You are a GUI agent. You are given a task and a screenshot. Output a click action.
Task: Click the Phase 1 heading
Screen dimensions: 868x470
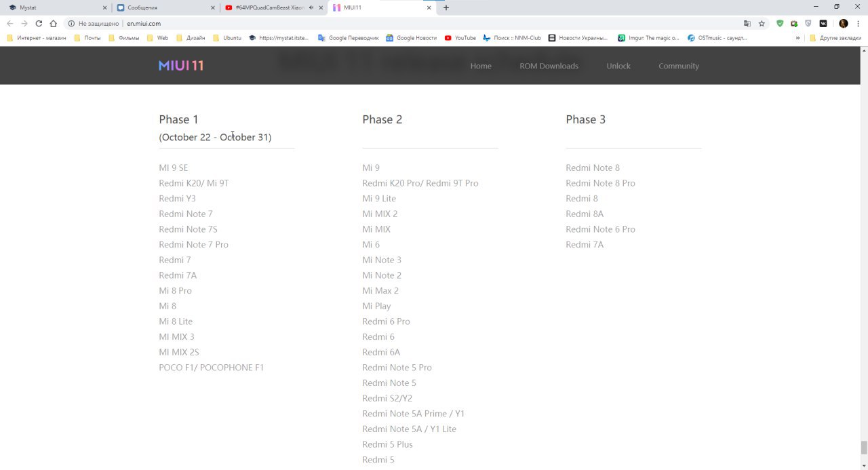click(178, 119)
